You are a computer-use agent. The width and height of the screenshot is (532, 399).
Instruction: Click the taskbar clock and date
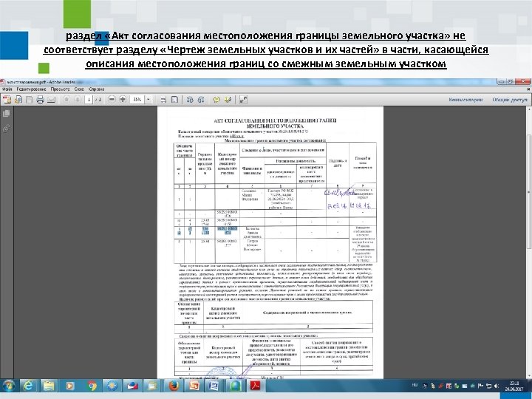(x=514, y=386)
